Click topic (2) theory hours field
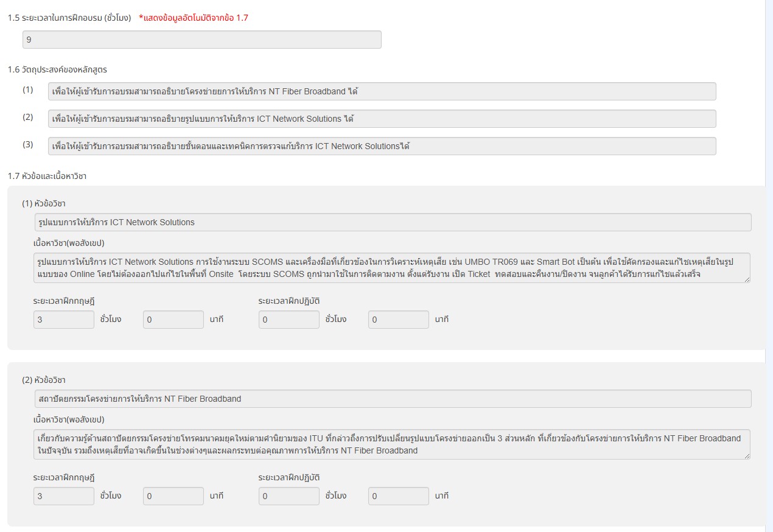 (64, 496)
